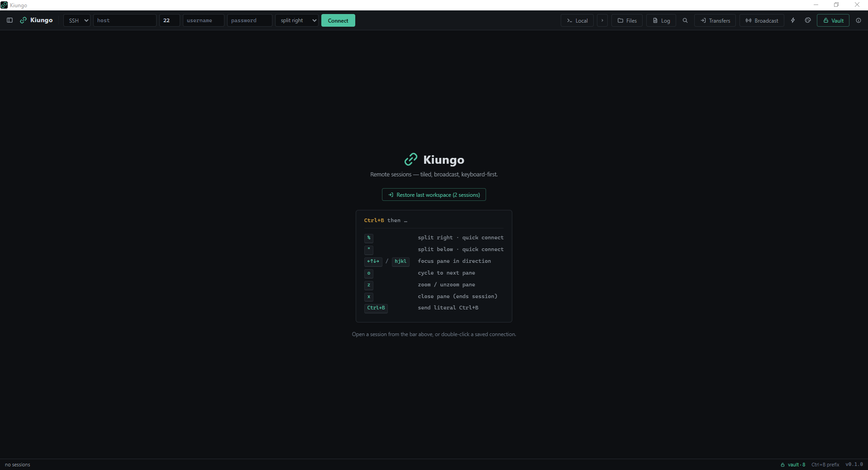The height and width of the screenshot is (470, 868).
Task: Click the 'o' cycle pane key badge
Action: coord(369,273)
